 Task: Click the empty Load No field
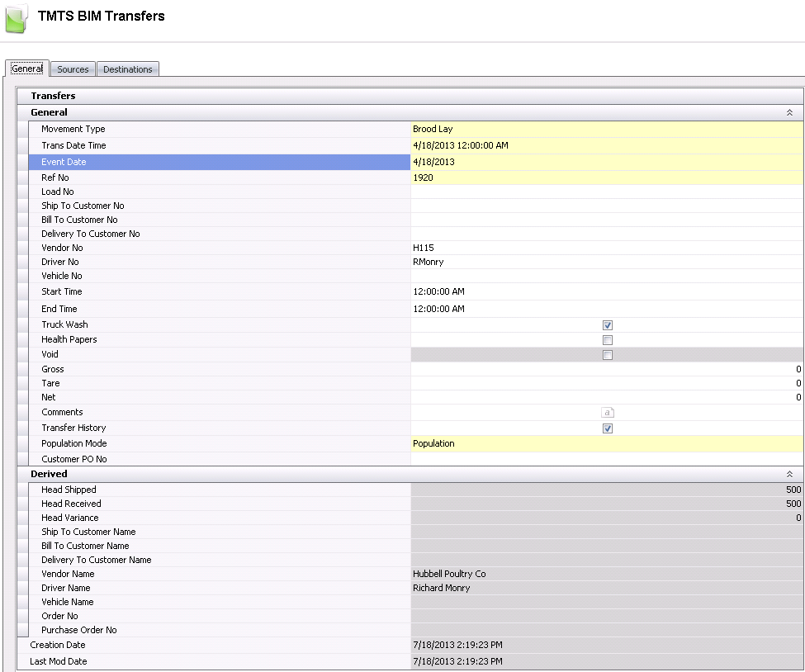[606, 192]
